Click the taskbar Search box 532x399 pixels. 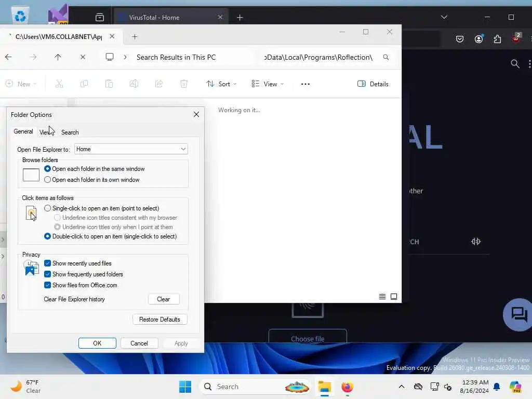255,387
